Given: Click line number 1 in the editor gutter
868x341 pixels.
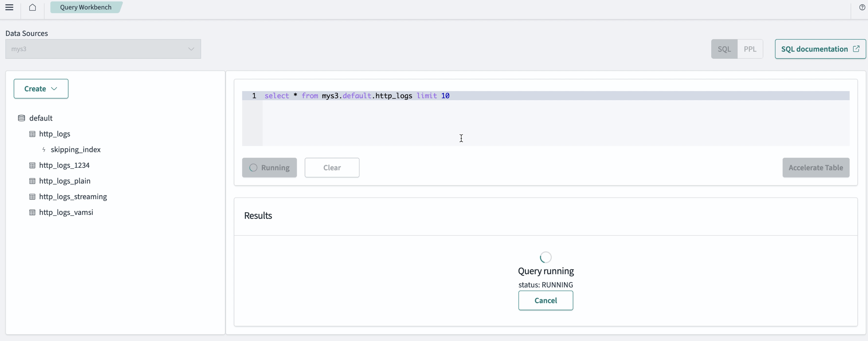Looking at the screenshot, I should (254, 96).
